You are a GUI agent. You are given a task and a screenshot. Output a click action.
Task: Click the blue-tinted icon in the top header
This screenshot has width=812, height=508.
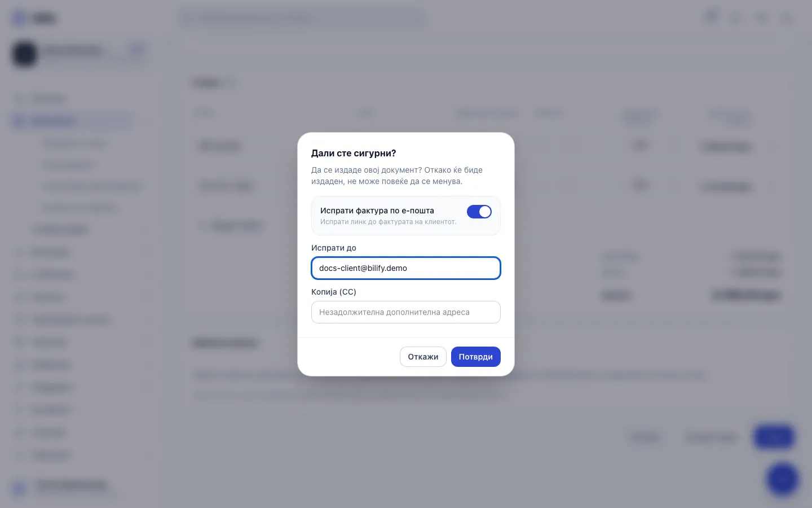(712, 17)
